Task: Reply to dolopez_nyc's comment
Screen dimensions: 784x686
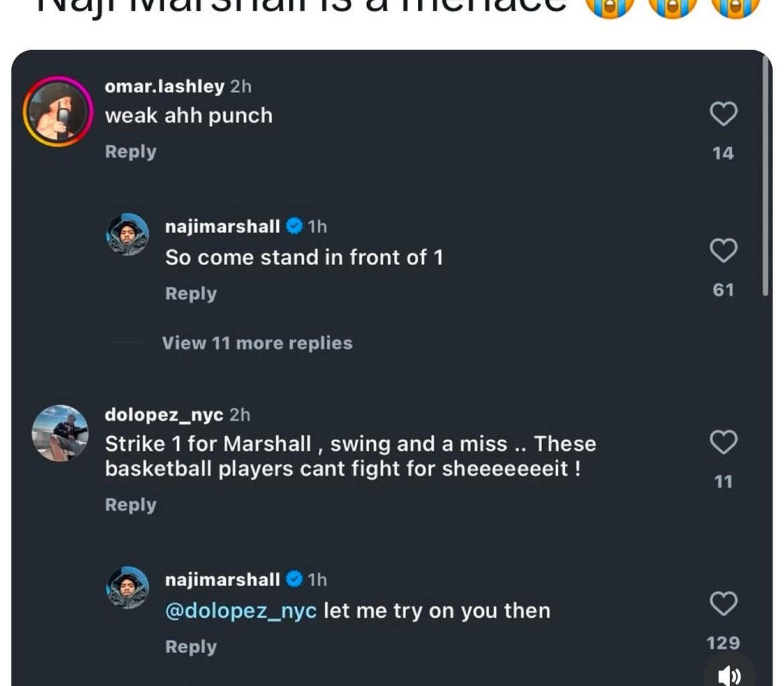Action: (130, 504)
